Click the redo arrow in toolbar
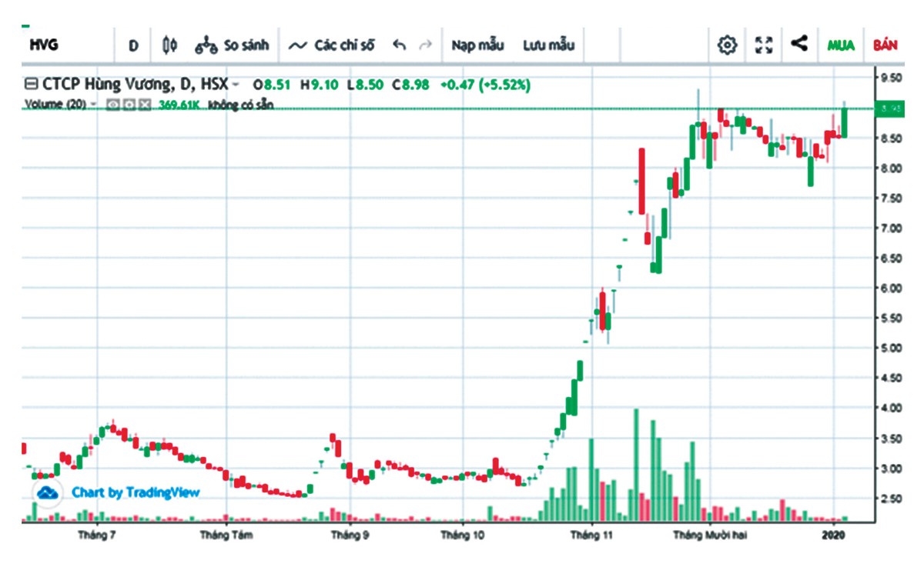Viewport: 924px width, 567px height. [x=425, y=45]
